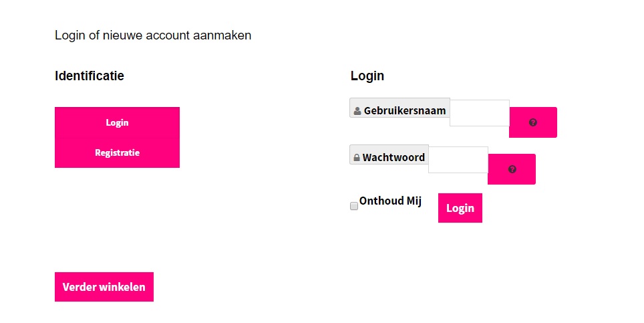
Task: Open the password help question mark
Action: pyautogui.click(x=512, y=169)
